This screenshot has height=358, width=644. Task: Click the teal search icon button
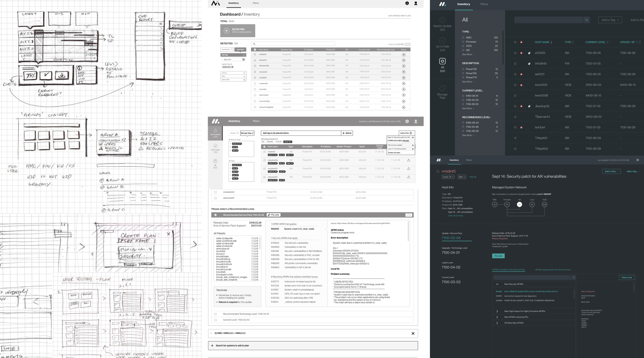pyautogui.click(x=587, y=20)
